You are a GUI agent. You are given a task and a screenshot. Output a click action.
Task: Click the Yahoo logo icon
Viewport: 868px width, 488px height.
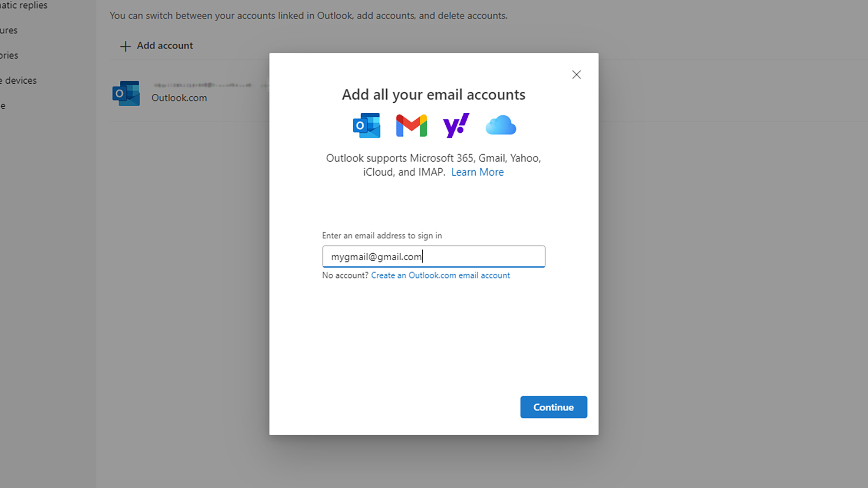click(x=456, y=126)
